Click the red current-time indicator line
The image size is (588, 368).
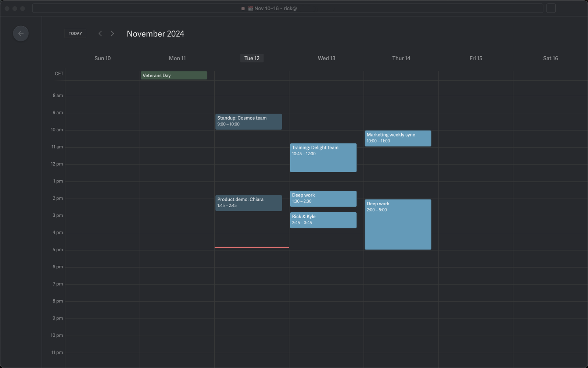coord(252,247)
